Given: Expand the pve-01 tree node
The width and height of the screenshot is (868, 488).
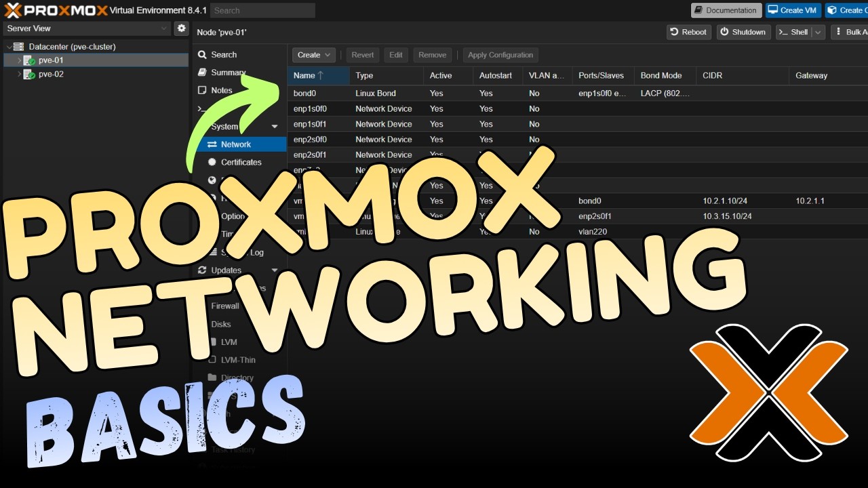Looking at the screenshot, I should [x=19, y=60].
